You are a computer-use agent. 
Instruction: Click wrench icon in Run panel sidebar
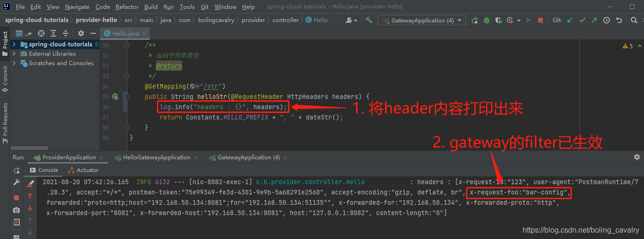pos(16,183)
